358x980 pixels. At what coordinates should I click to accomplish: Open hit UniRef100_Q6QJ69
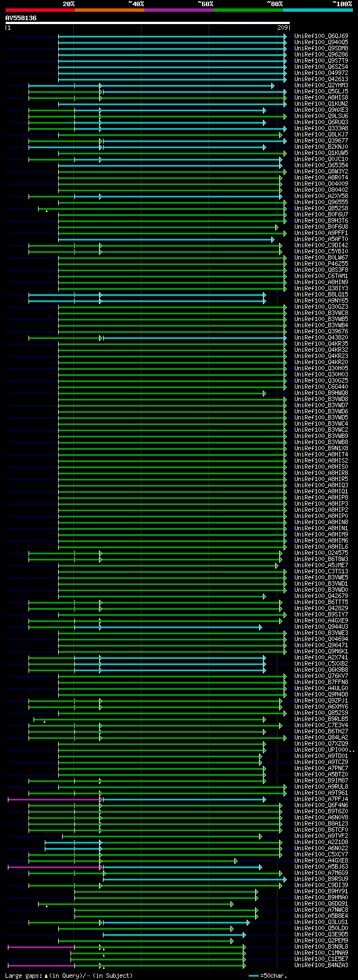321,36
